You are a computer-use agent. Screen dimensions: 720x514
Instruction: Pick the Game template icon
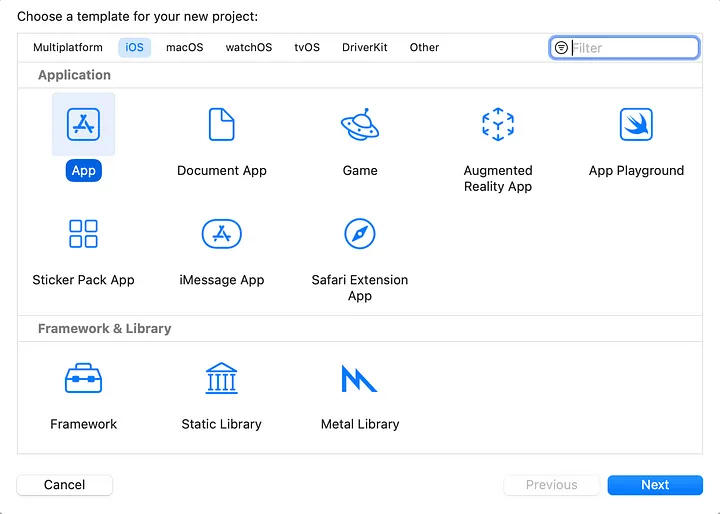[360, 125]
